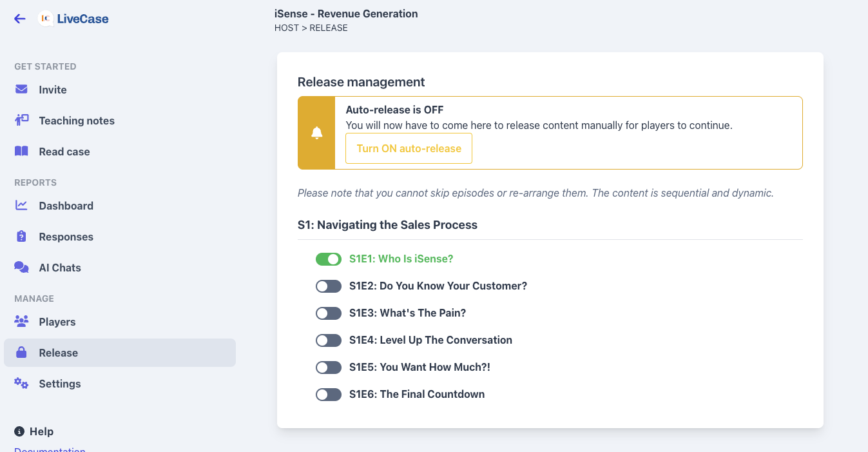Open the Invite menu item

(120, 90)
